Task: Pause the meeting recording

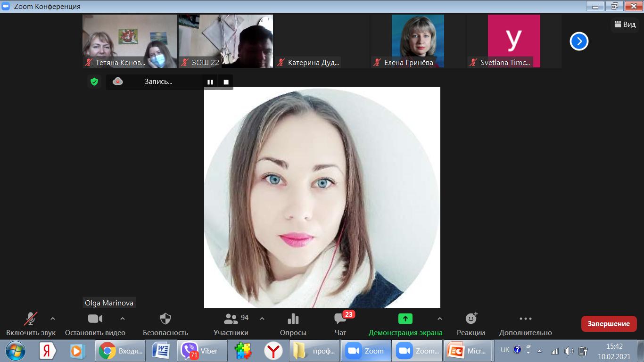Action: tap(210, 82)
